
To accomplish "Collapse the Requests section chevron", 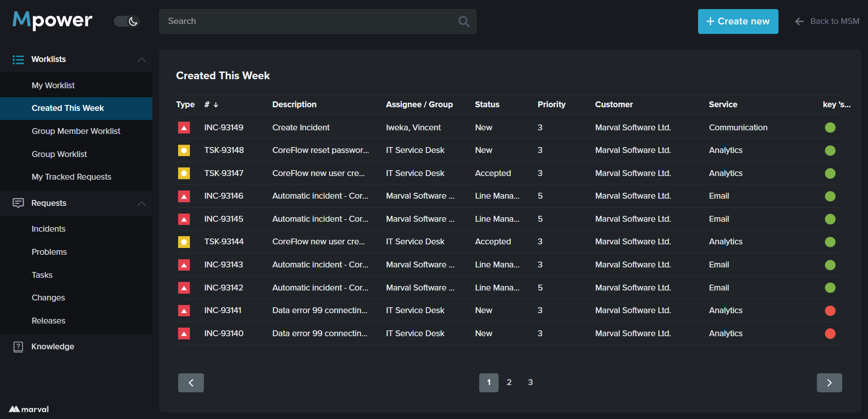I will click(142, 204).
